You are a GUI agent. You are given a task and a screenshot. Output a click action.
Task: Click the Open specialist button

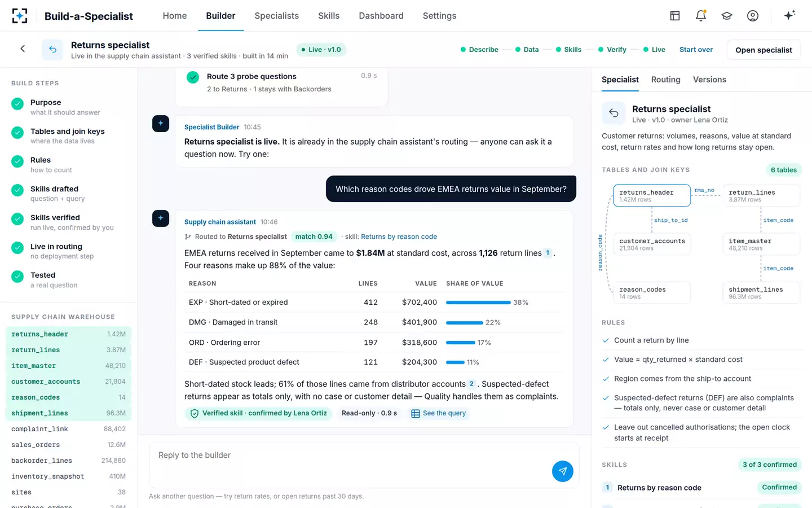click(x=764, y=50)
